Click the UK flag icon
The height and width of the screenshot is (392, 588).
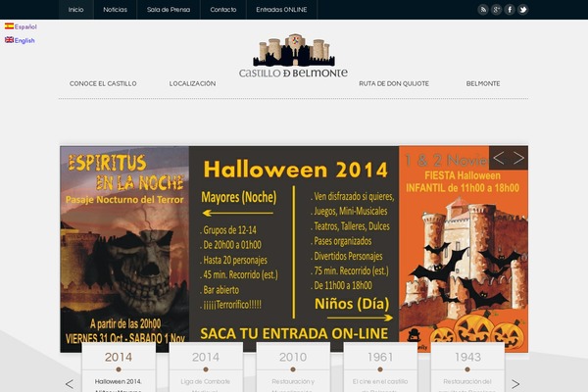click(9, 40)
